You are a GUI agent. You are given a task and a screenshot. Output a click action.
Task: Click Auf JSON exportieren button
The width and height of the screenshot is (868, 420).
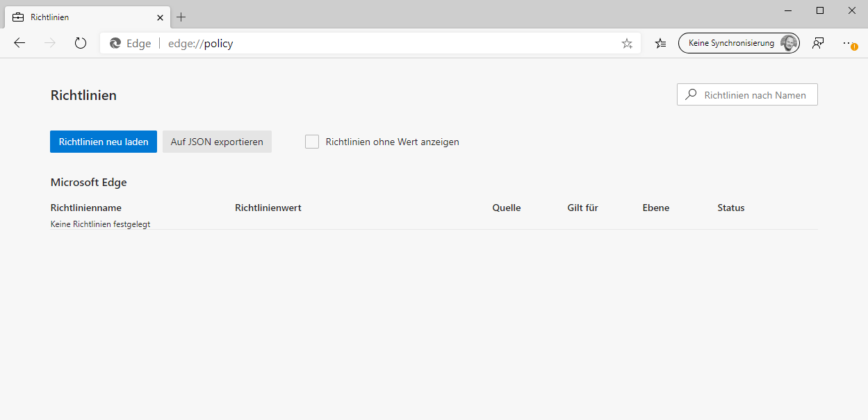coord(217,142)
